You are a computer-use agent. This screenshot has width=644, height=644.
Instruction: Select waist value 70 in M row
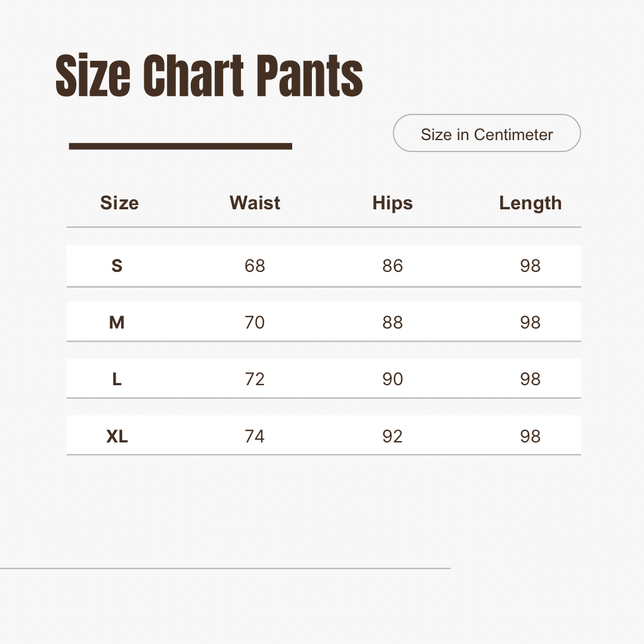(255, 323)
